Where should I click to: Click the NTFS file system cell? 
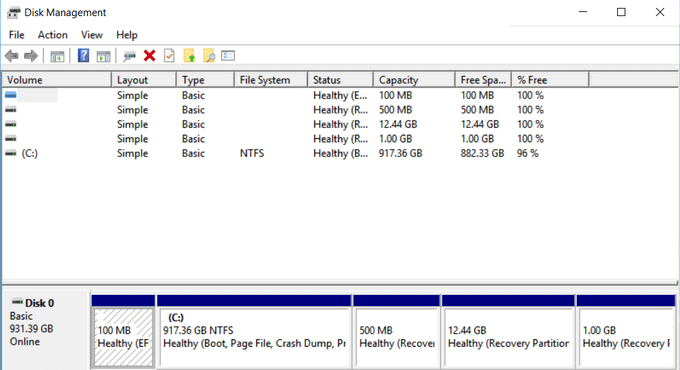pyautogui.click(x=252, y=153)
